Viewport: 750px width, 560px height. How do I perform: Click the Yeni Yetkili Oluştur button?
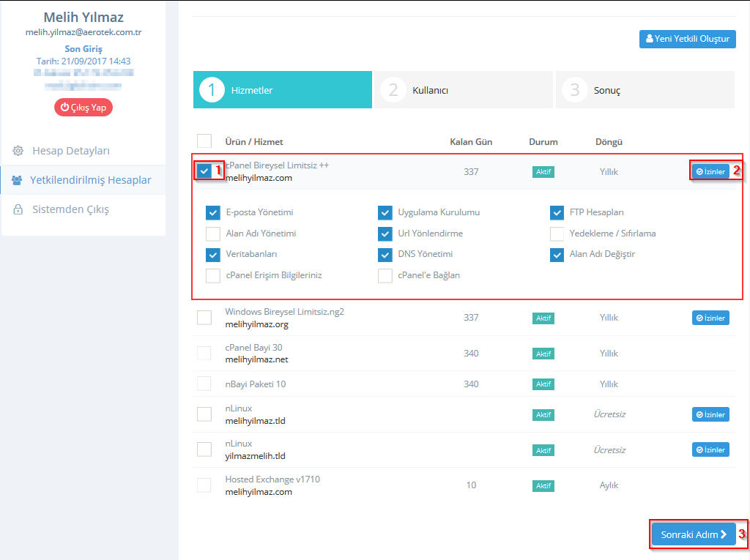point(687,39)
